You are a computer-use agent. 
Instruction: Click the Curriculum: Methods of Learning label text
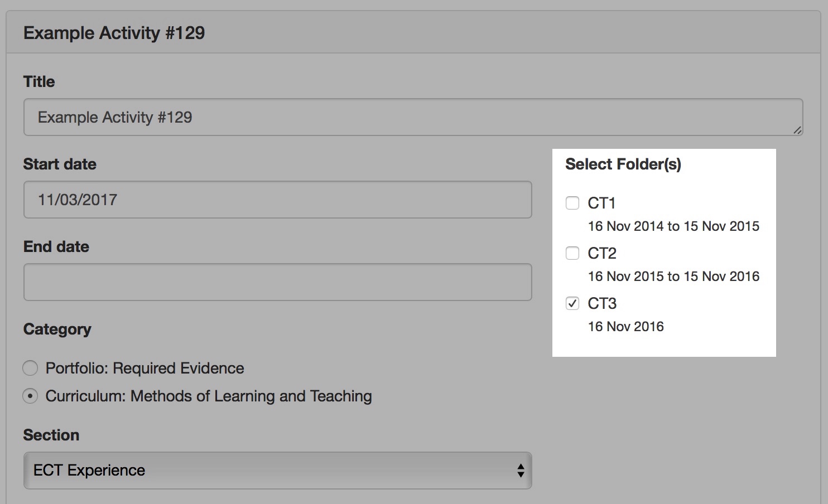(x=209, y=396)
